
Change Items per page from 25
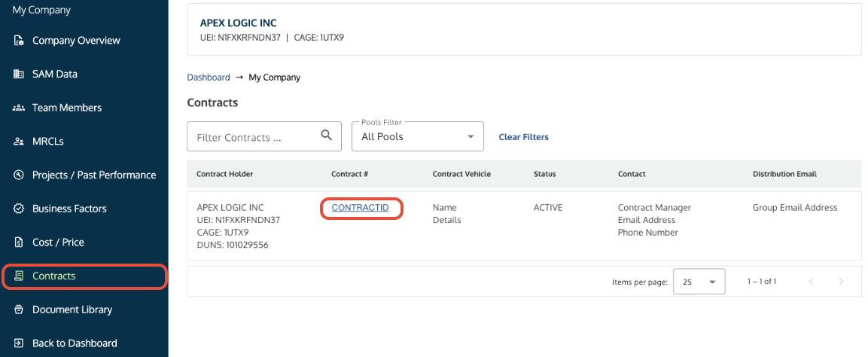(699, 282)
